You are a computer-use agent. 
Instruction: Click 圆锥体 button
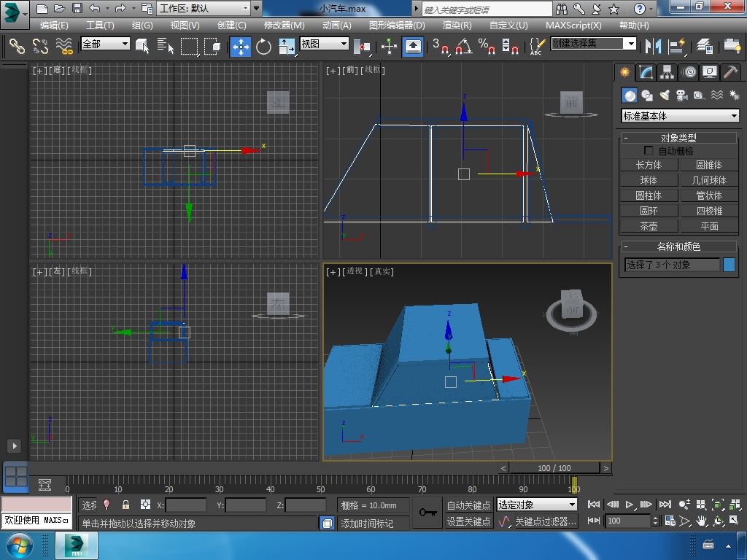pyautogui.click(x=709, y=165)
